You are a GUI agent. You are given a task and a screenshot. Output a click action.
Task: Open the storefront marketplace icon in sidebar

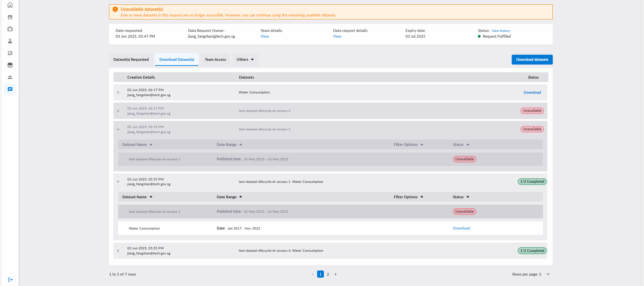[10, 17]
